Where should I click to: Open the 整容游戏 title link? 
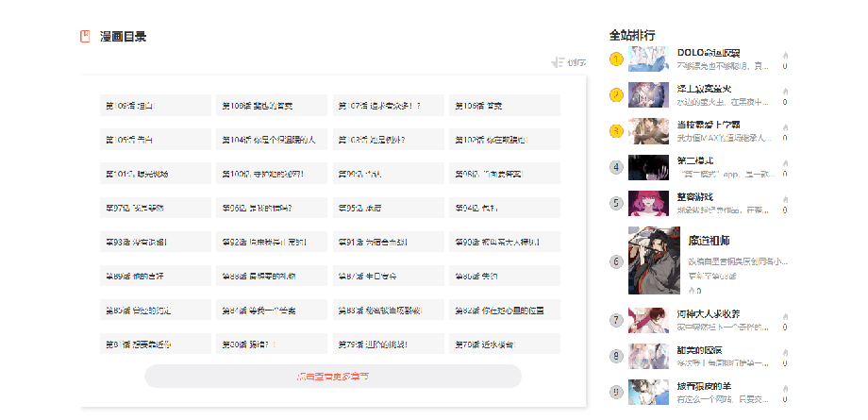(695, 196)
